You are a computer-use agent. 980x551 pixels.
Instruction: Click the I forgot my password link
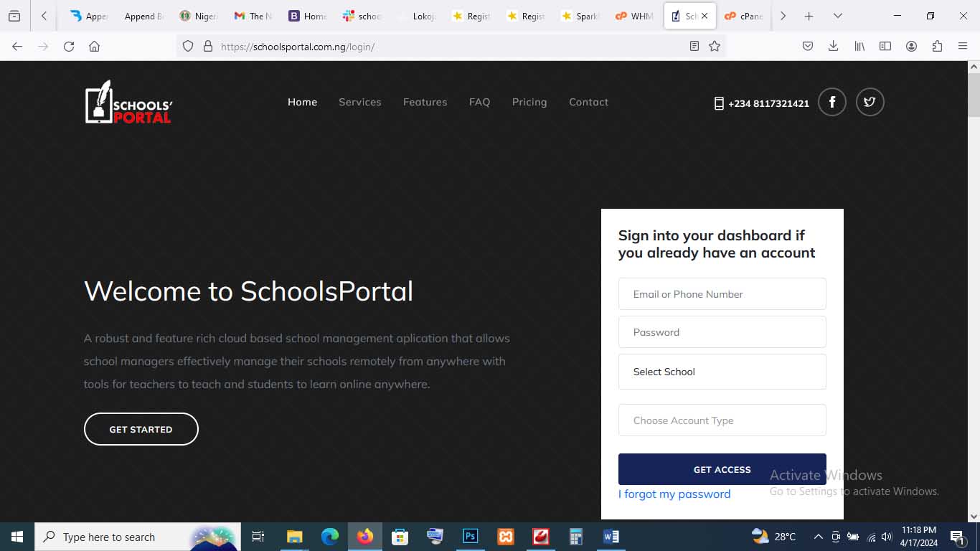674,494
